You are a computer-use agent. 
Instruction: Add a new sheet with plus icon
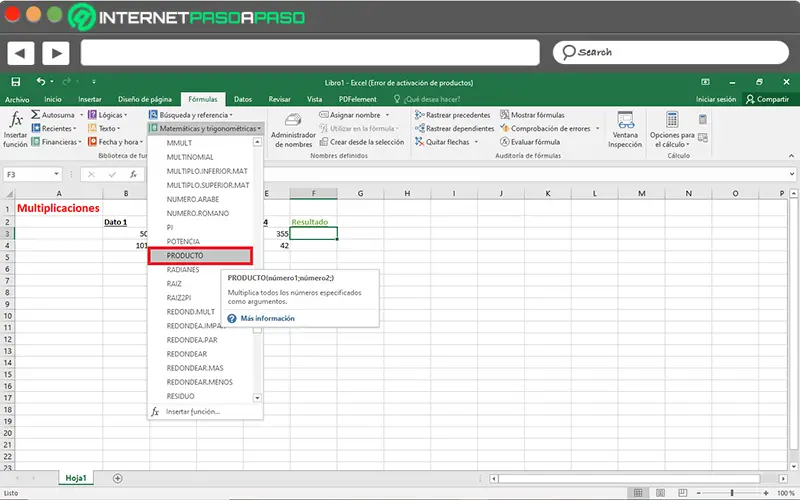click(117, 478)
